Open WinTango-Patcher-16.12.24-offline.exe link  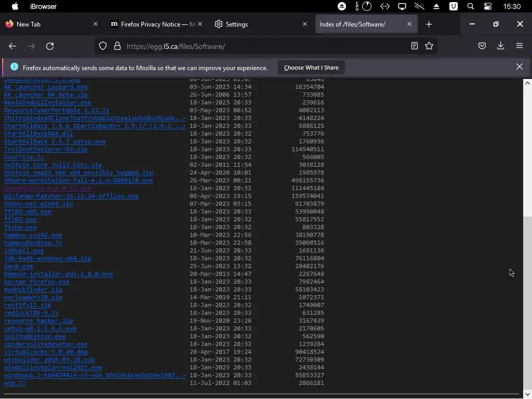pyautogui.click(x=71, y=196)
